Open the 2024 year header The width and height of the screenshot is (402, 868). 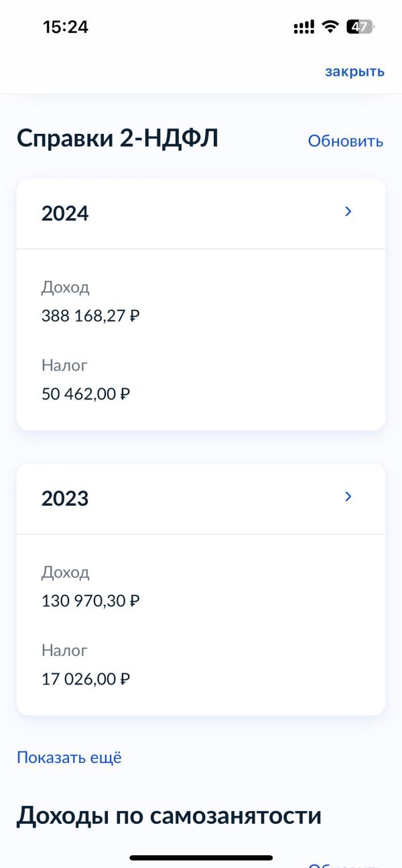pos(65,213)
